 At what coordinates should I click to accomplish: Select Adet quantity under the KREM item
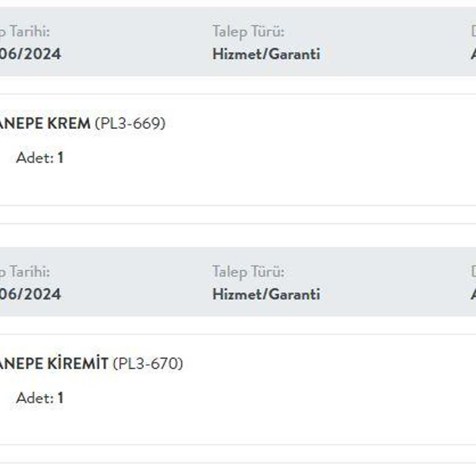pos(39,157)
